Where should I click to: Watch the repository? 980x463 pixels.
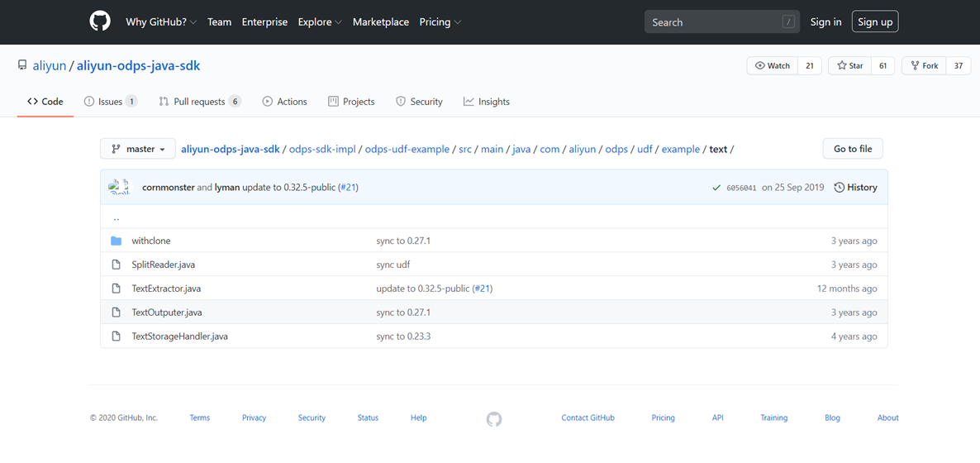coord(772,65)
